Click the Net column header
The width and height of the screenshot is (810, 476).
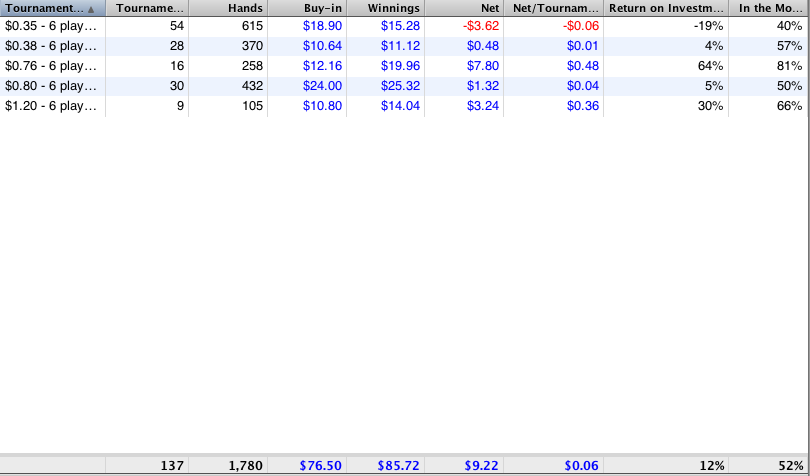point(465,8)
